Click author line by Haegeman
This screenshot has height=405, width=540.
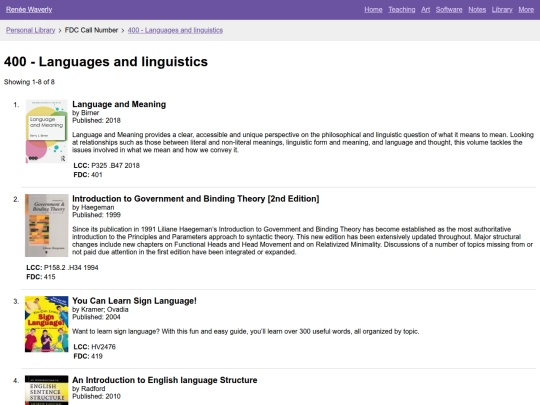tap(93, 207)
